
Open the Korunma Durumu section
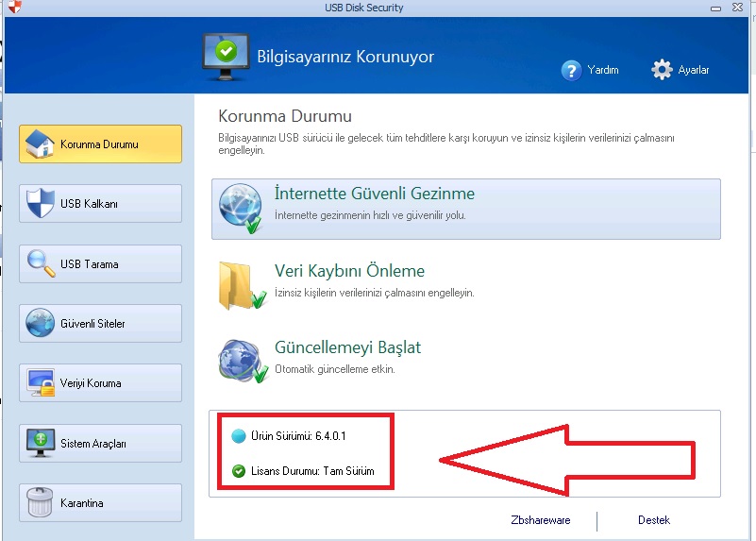(x=100, y=144)
